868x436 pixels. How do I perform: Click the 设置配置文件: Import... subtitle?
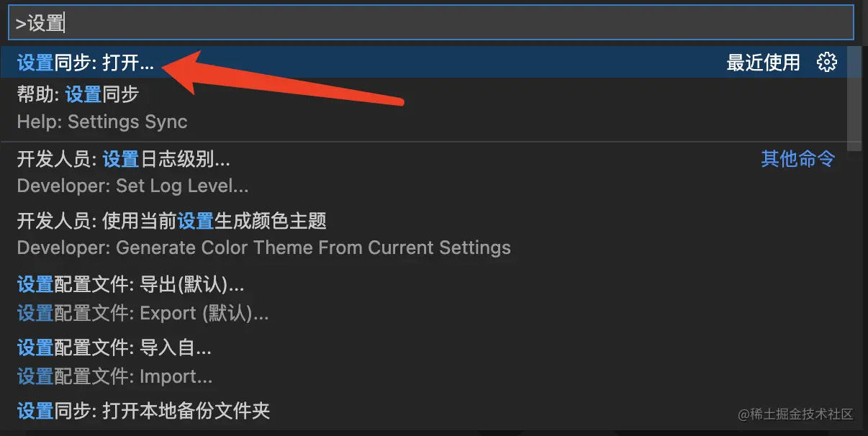click(x=115, y=376)
